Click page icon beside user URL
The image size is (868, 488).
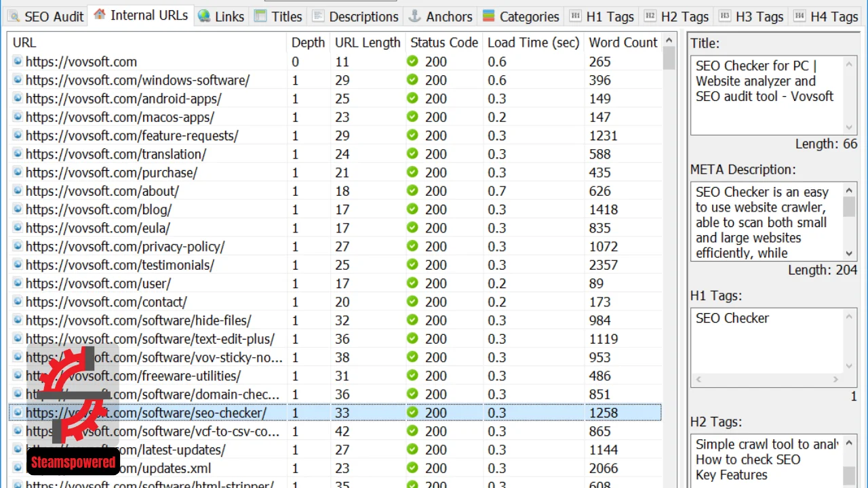click(18, 283)
